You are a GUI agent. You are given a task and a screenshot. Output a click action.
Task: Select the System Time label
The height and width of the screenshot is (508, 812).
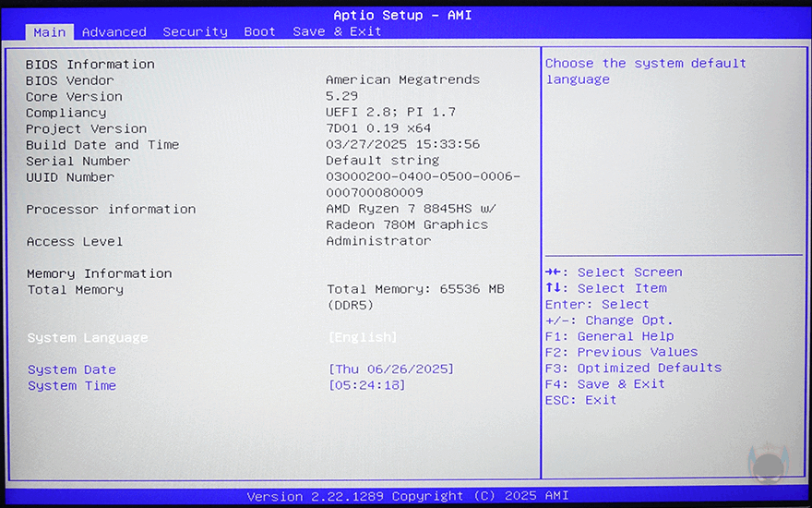coord(72,386)
